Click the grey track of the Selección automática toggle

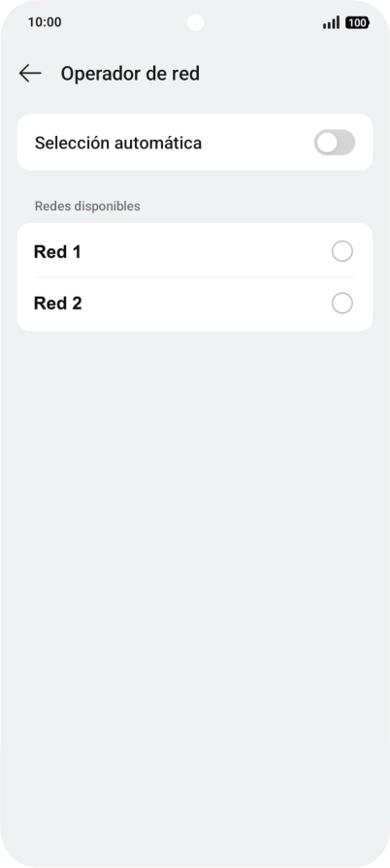[x=347, y=143]
